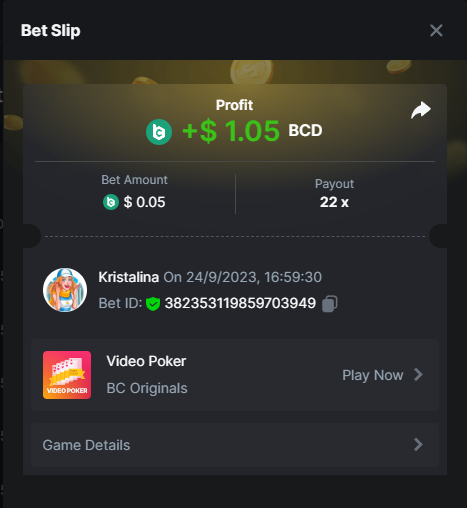The image size is (467, 508).
Task: Select the Video Poker title
Action: (x=146, y=361)
